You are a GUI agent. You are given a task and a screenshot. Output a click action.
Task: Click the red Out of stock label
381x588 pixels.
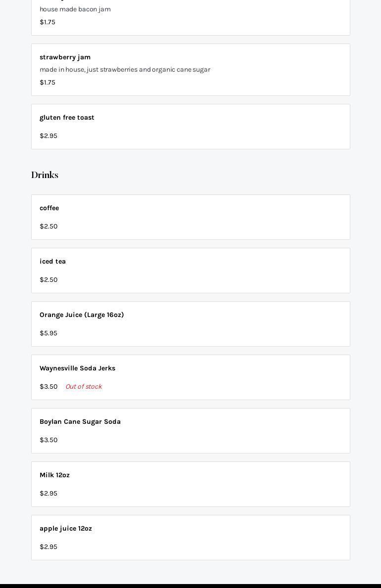pyautogui.click(x=84, y=387)
